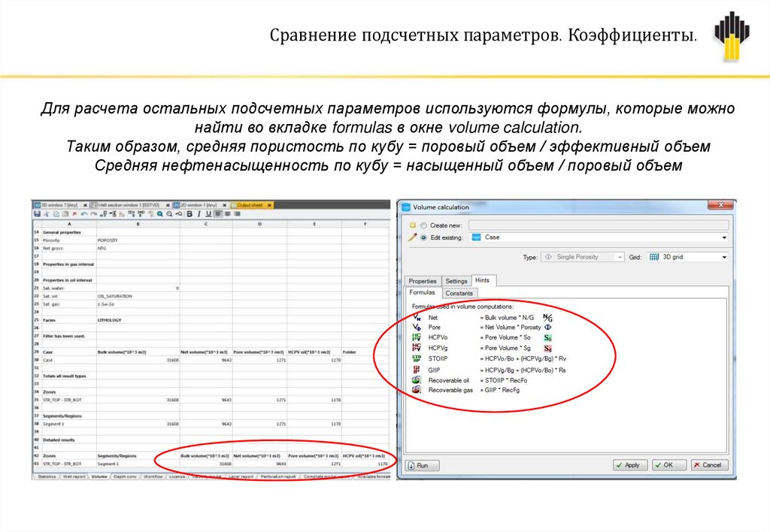Select the Create new radio button
The height and width of the screenshot is (532, 770).
tap(423, 225)
